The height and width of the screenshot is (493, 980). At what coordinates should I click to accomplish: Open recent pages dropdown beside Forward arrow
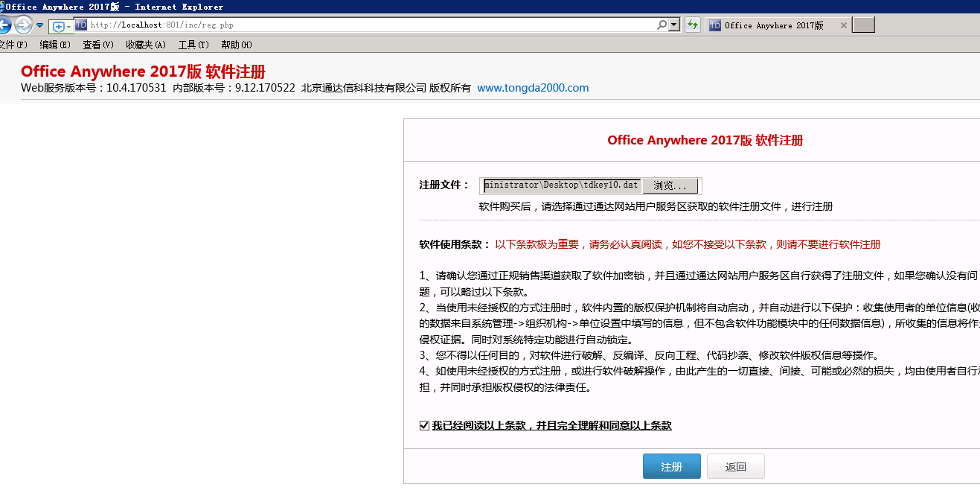pyautogui.click(x=40, y=25)
